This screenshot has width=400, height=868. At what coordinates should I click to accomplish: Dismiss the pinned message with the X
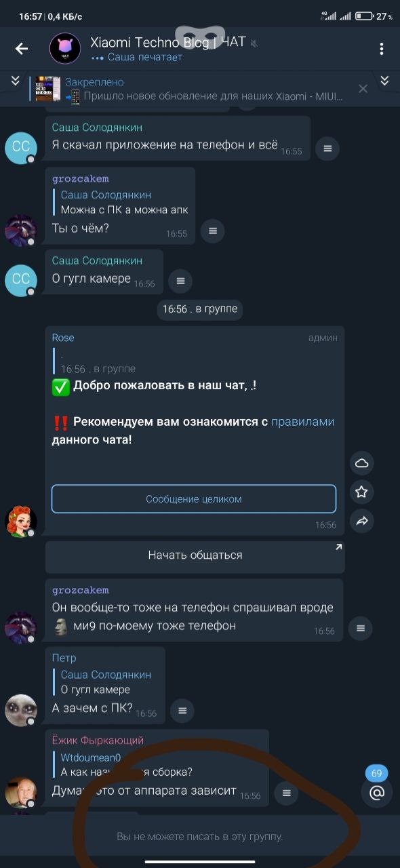(363, 89)
